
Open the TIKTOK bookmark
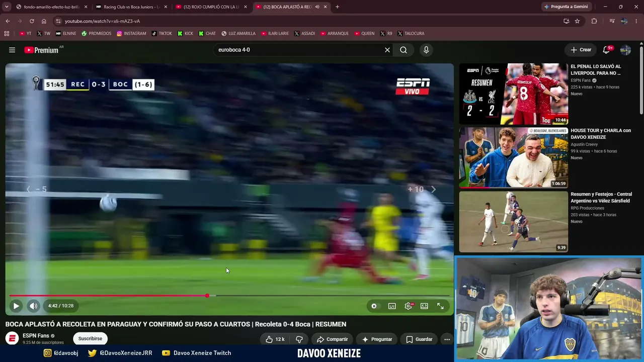(x=162, y=34)
